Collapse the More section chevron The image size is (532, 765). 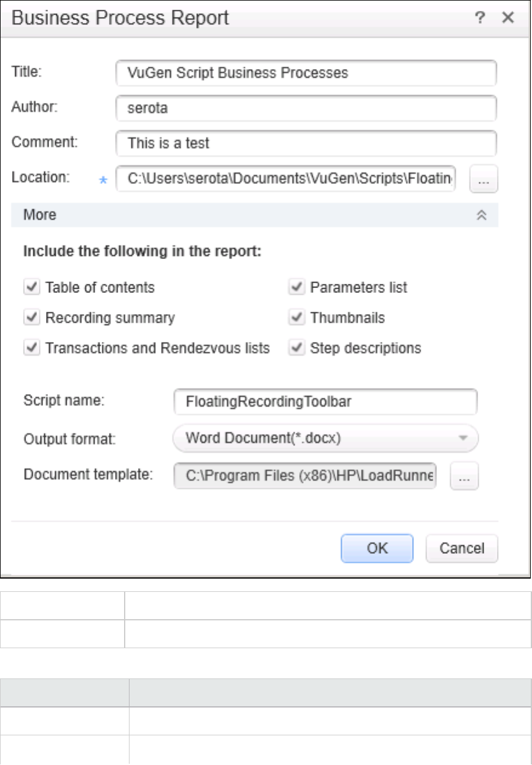click(x=482, y=215)
